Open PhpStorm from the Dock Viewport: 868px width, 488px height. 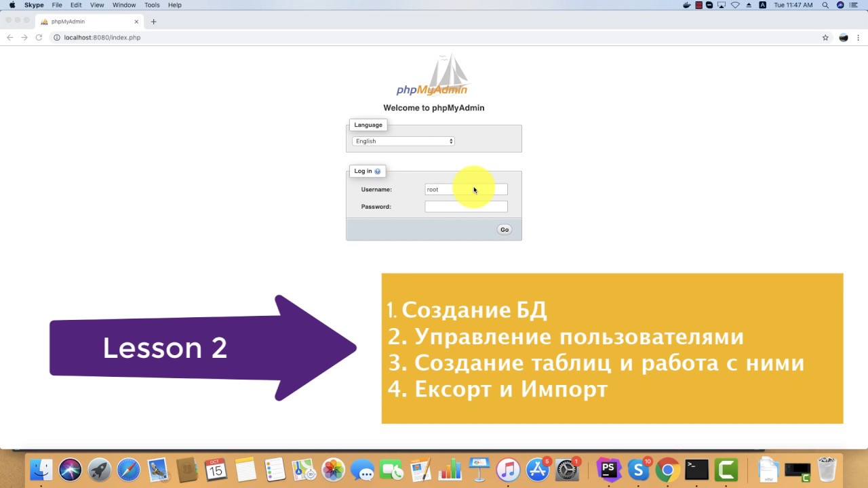(x=608, y=470)
